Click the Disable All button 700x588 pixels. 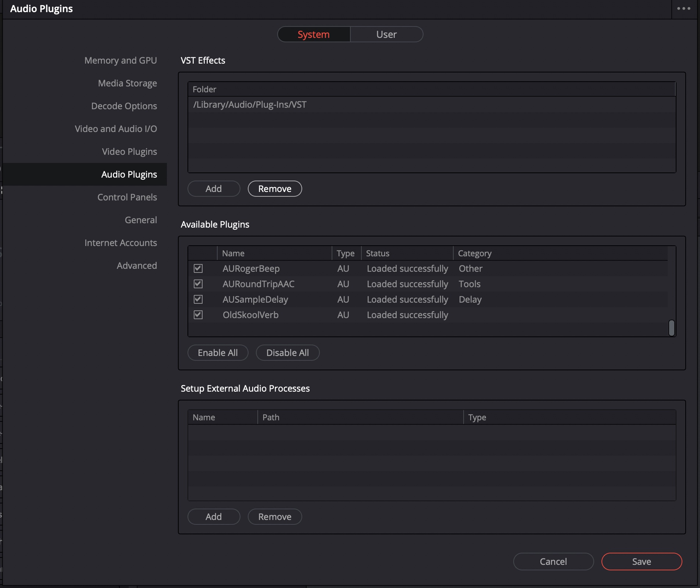287,353
